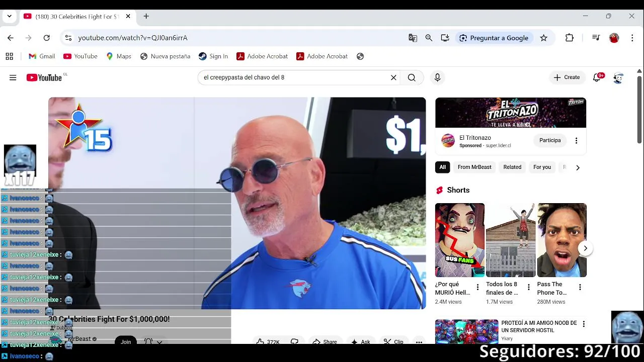Open options for PROTEGÍ A MI AMIGO video
Viewport: 644px width, 362px height.
point(584,324)
